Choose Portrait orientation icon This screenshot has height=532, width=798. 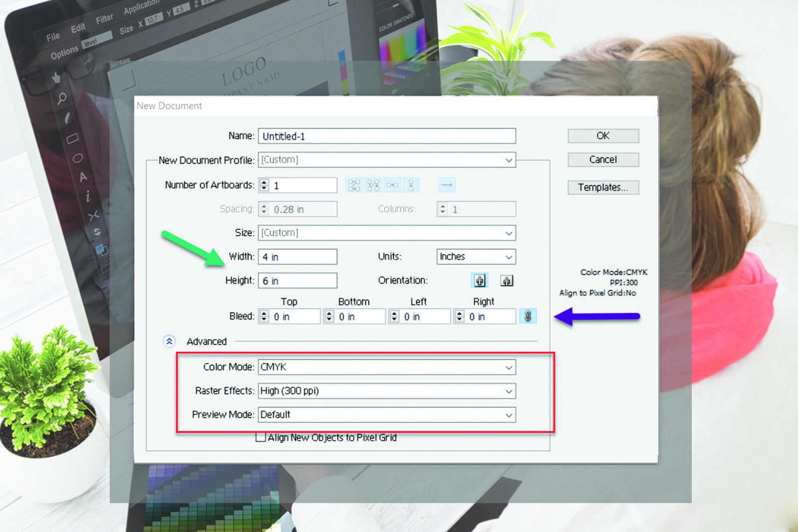click(480, 281)
